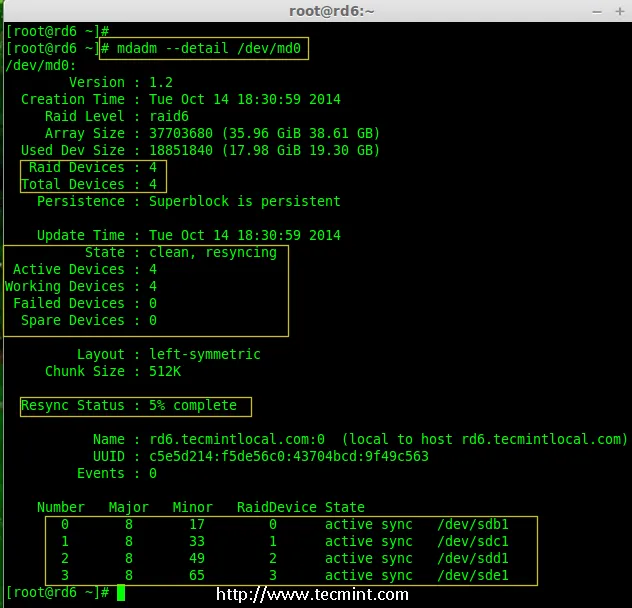Click the '512K' chunk size value
632x608 pixels.
[x=165, y=371]
